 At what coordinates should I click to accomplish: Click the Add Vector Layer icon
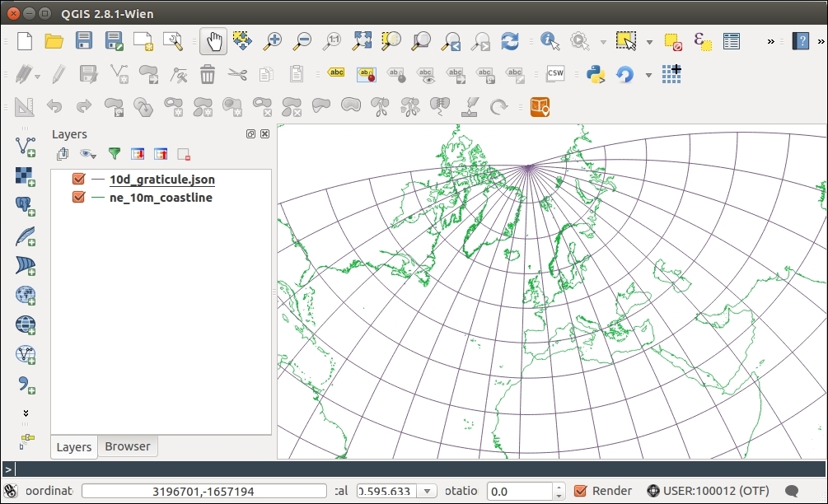click(25, 147)
